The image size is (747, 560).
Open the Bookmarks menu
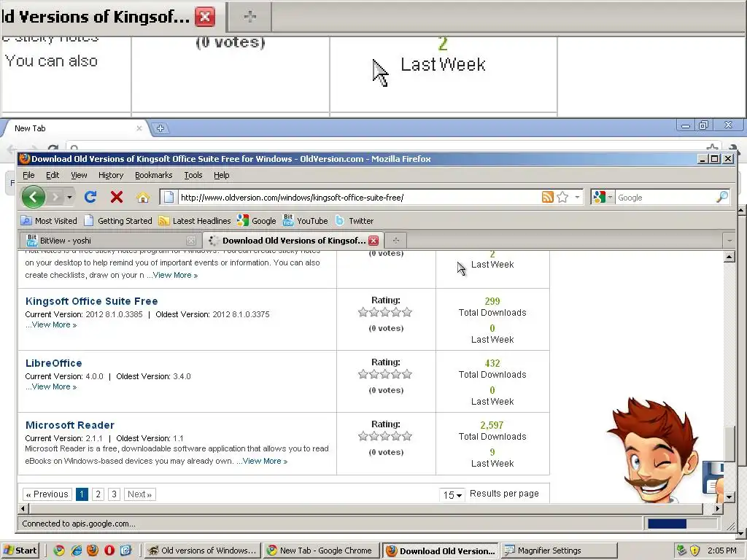[153, 175]
